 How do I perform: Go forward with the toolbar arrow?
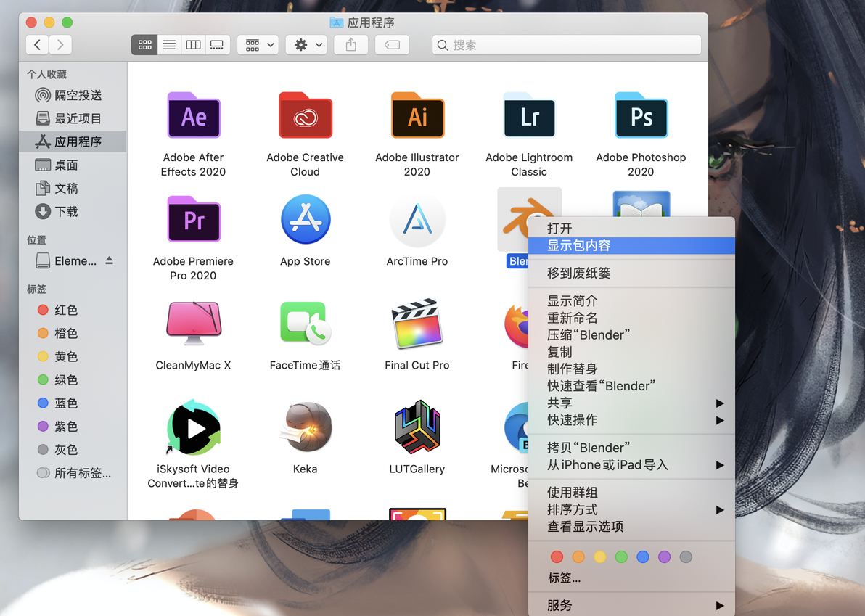[x=60, y=45]
